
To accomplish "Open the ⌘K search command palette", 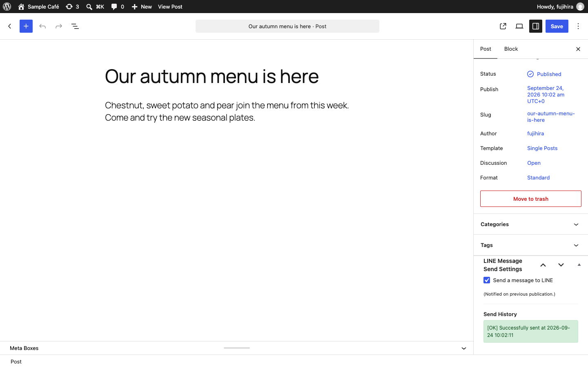I will pyautogui.click(x=95, y=7).
